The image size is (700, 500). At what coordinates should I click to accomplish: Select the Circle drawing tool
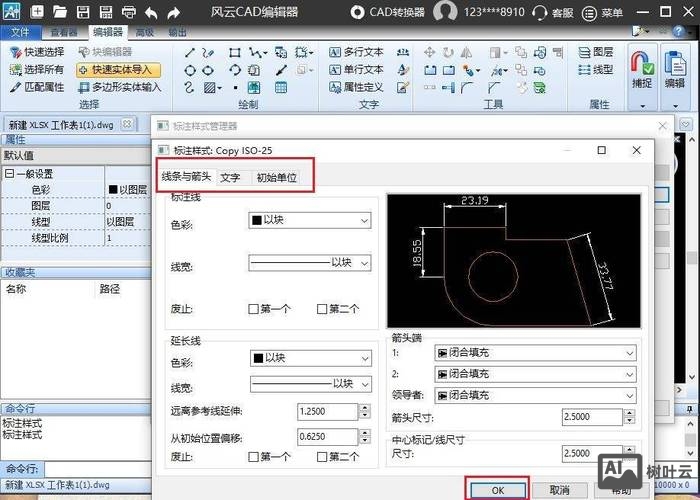[190, 70]
